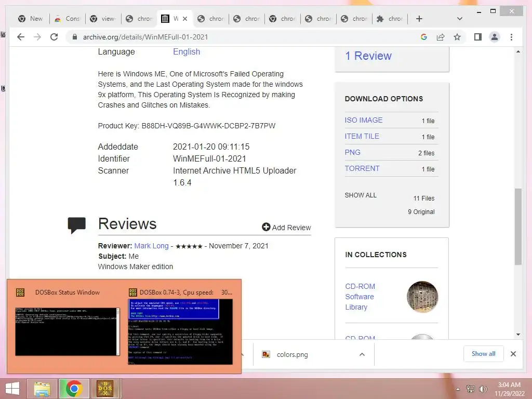Go back to the previous page

(21, 37)
